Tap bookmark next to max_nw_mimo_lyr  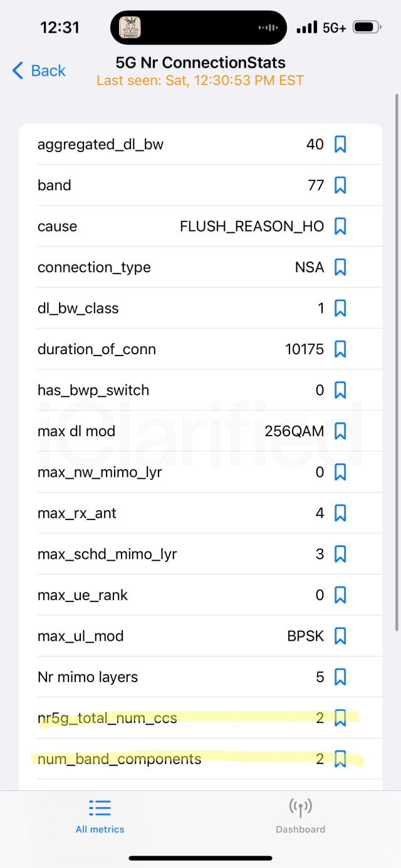pyautogui.click(x=340, y=472)
